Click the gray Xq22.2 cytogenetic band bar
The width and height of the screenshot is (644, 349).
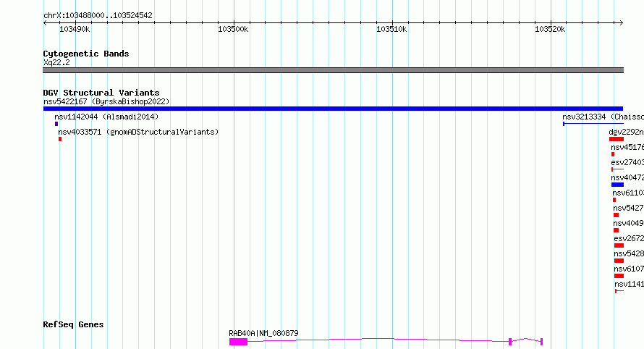[333, 70]
